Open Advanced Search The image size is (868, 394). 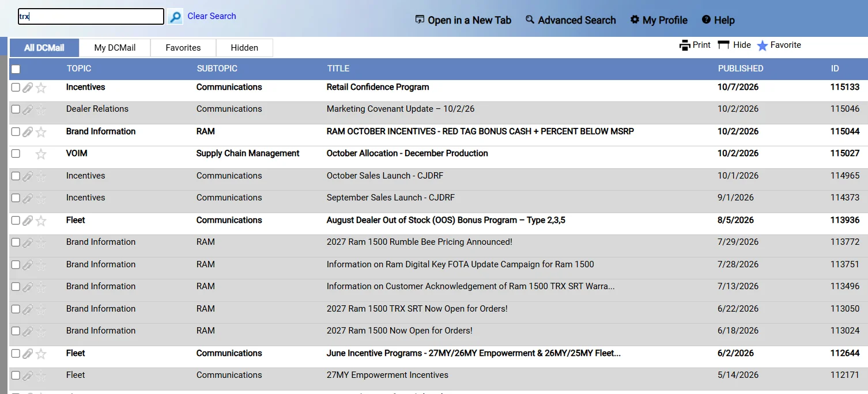click(571, 20)
